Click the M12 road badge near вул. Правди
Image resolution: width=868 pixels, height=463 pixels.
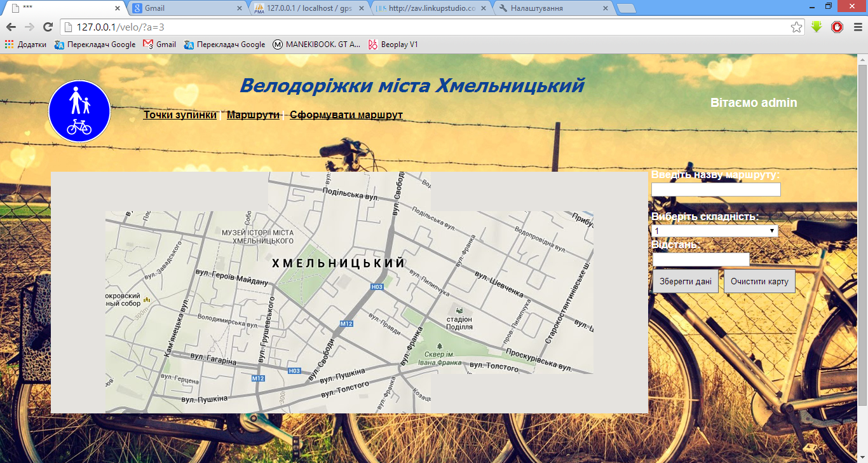point(346,324)
